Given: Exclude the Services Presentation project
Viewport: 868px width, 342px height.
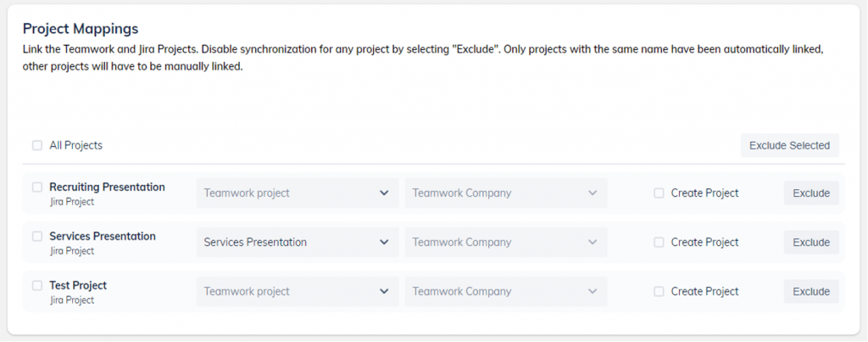Looking at the screenshot, I should click(x=810, y=243).
